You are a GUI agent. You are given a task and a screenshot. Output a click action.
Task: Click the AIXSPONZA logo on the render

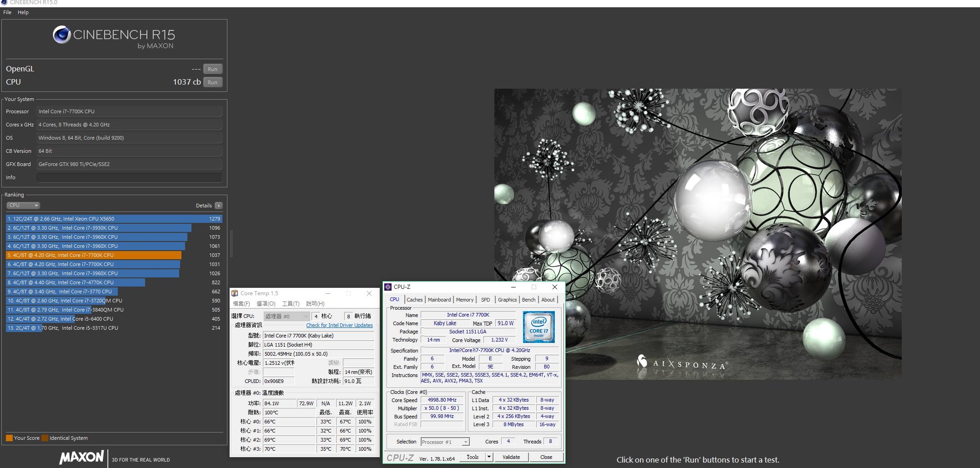[x=682, y=363]
